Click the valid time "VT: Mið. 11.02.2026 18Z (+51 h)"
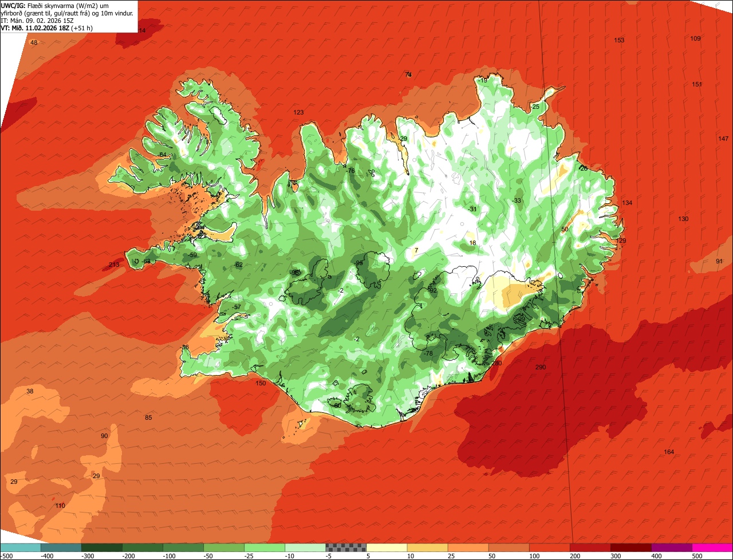This screenshot has height=560, width=733. click(47, 27)
